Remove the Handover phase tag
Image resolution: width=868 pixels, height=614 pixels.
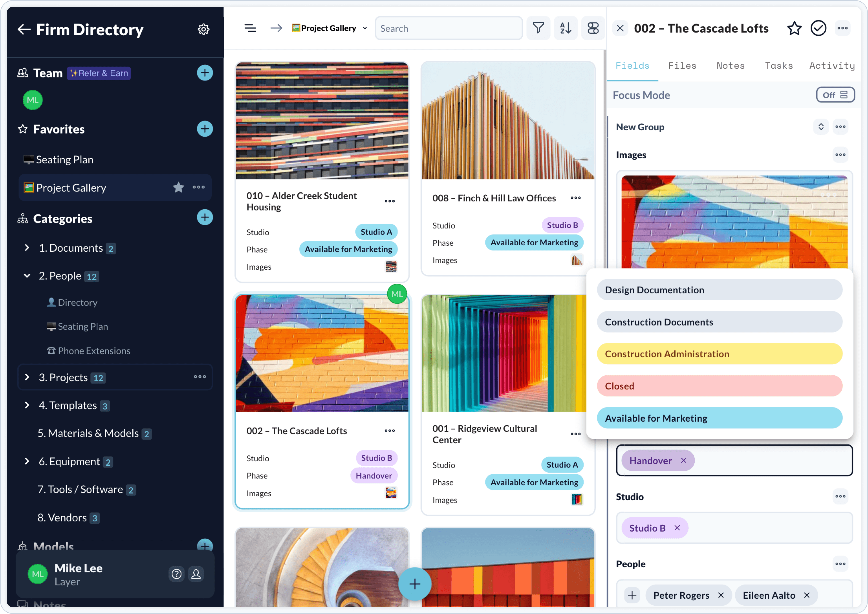point(683,460)
